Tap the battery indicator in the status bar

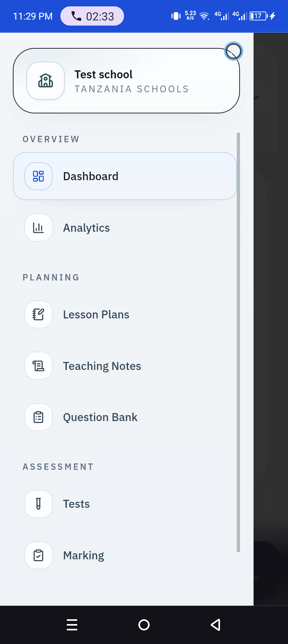tap(258, 16)
